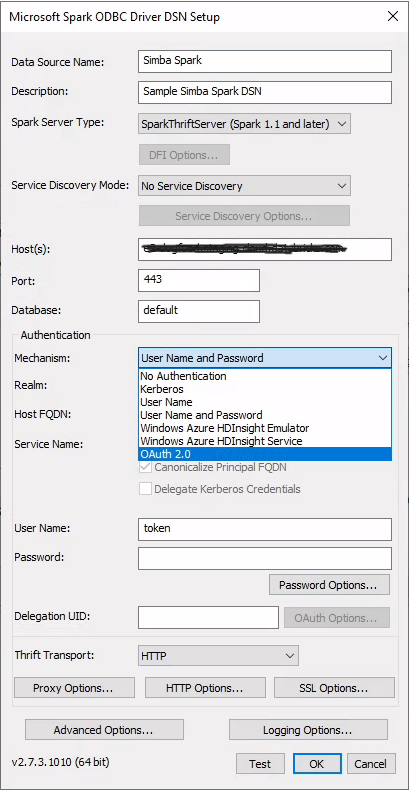This screenshot has width=409, height=791.
Task: Open the Thrift Transport dropdown
Action: (x=218, y=656)
